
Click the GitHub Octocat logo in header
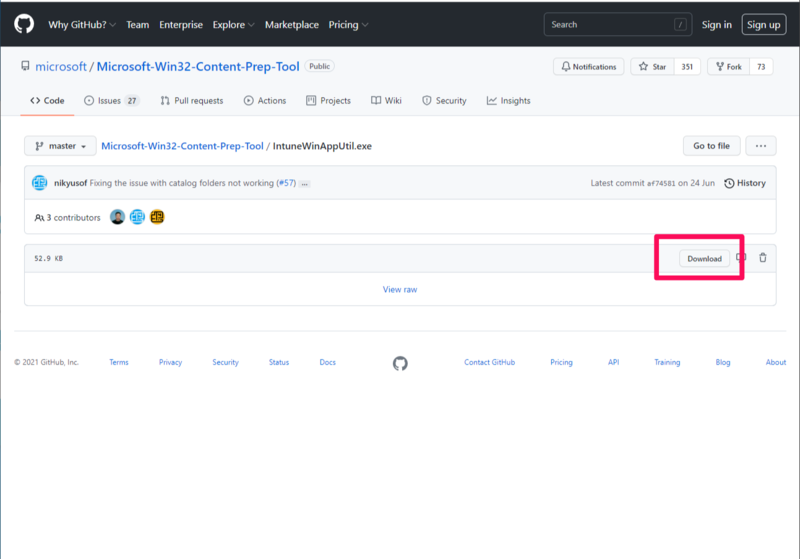24,24
